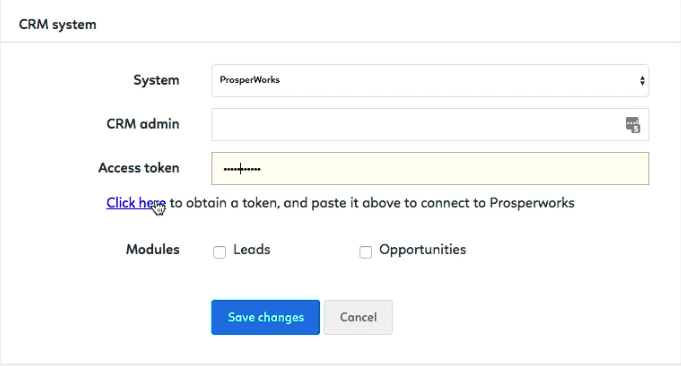Open the 'Click here' token link

tap(136, 203)
